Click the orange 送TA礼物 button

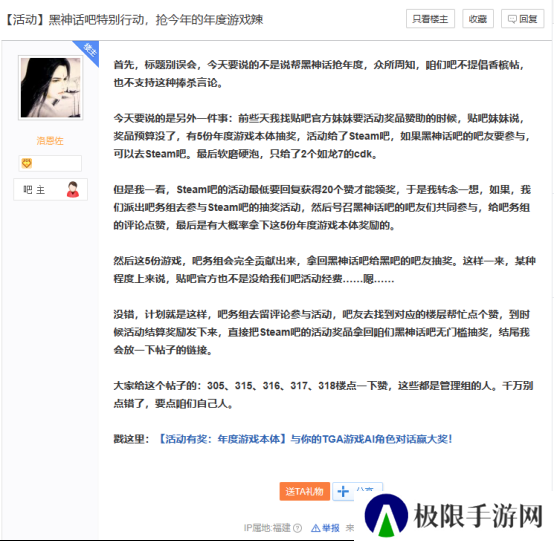(x=305, y=492)
